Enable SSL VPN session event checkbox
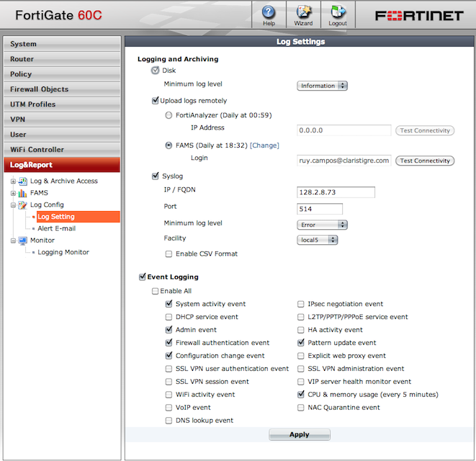The image size is (476, 461). (169, 382)
